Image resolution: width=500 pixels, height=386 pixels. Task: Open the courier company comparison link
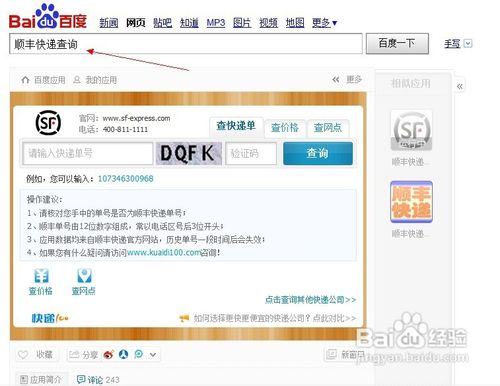[x=275, y=318]
